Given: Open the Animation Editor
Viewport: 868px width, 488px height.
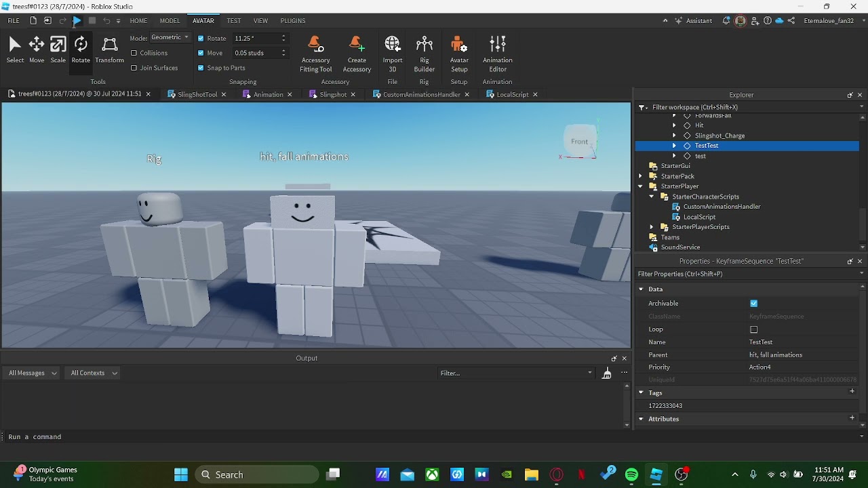Looking at the screenshot, I should coord(498,51).
